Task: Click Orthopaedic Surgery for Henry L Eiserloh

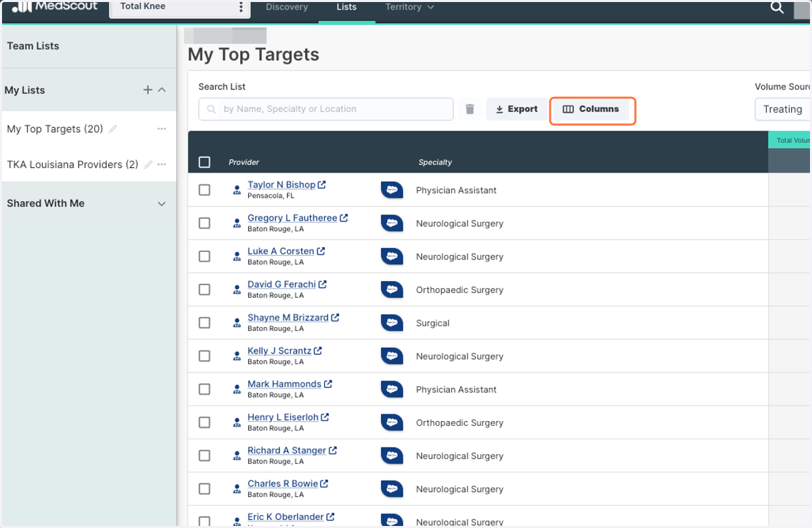Action: tap(459, 423)
